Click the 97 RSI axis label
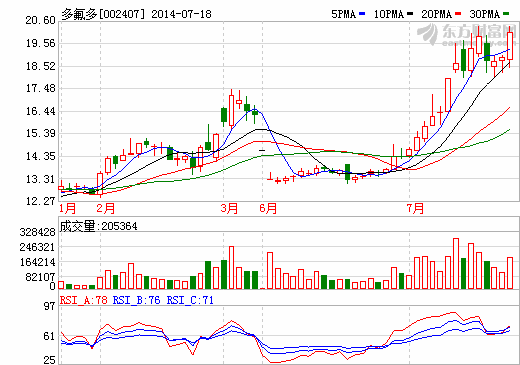This screenshot has width=520, height=365. [49, 306]
